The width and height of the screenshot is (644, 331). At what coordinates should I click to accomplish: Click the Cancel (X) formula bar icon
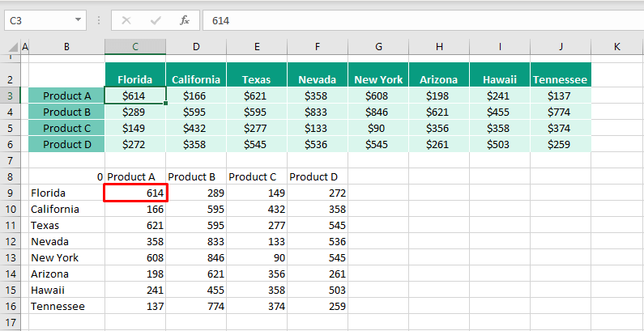(x=126, y=19)
